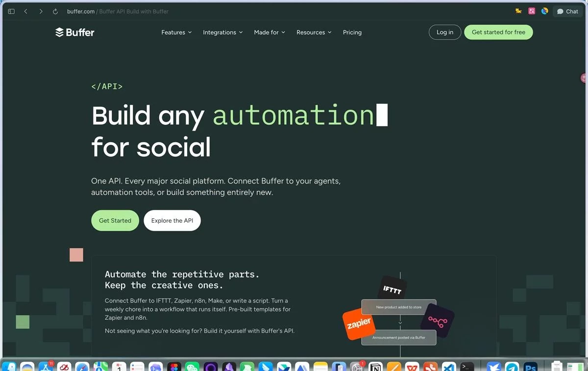
Task: Open Visual Studio Code from the dock
Action: coord(449,367)
